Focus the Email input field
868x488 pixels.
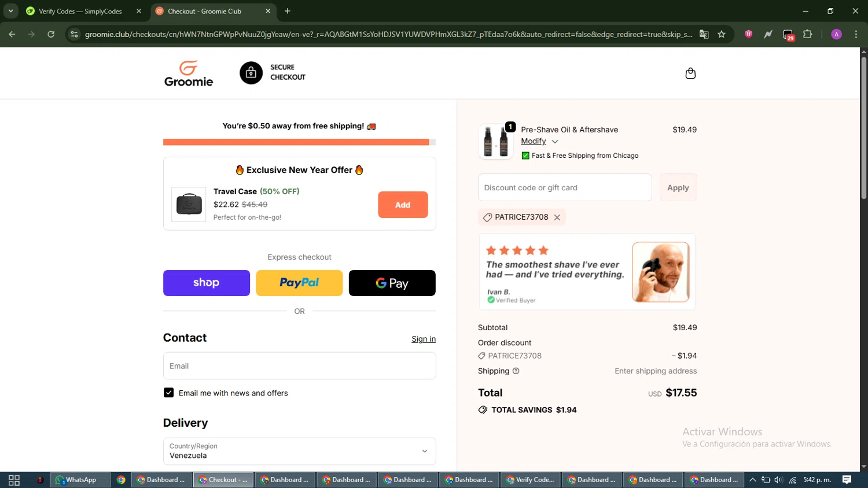299,366
